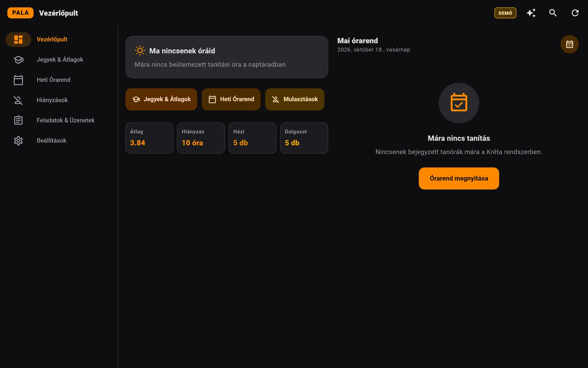The image size is (588, 368).
Task: Select Heti Órarend in the sidebar
Action: (53, 80)
